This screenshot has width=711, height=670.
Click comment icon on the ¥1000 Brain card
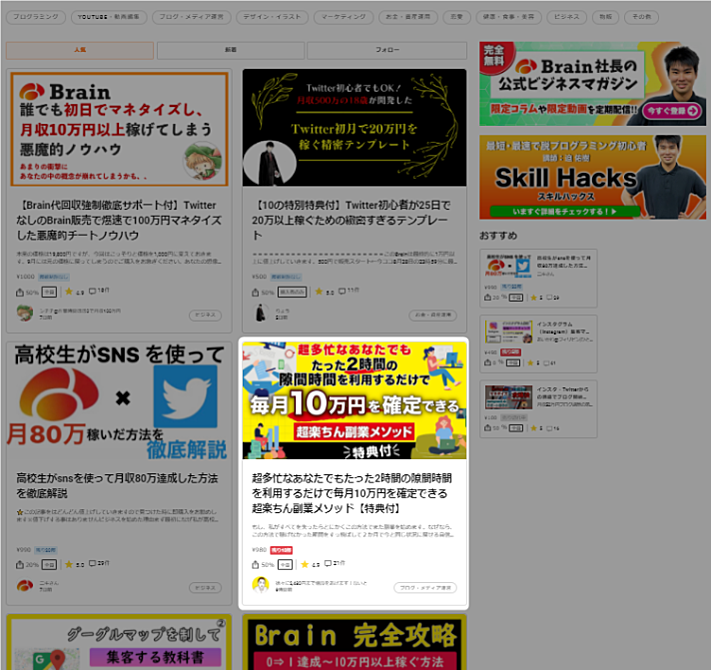click(93, 291)
